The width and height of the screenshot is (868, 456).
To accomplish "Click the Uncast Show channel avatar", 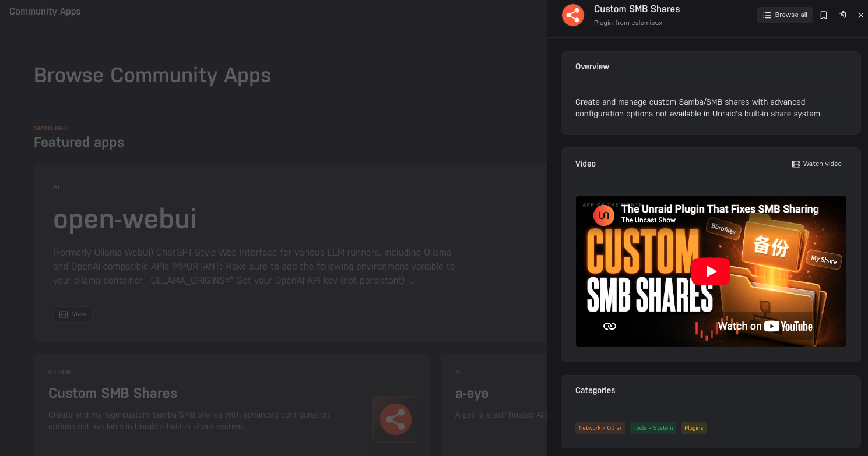I will pos(604,215).
